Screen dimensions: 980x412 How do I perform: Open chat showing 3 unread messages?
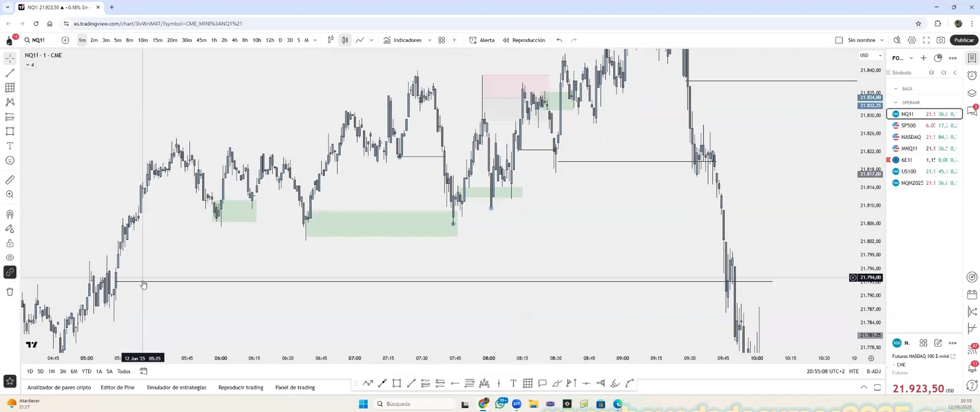(x=972, y=108)
